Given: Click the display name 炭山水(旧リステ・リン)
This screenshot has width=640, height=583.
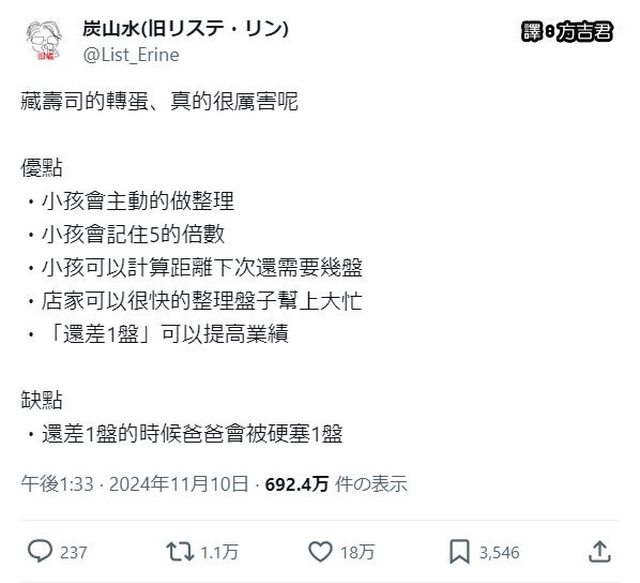Looking at the screenshot, I should click(184, 29).
